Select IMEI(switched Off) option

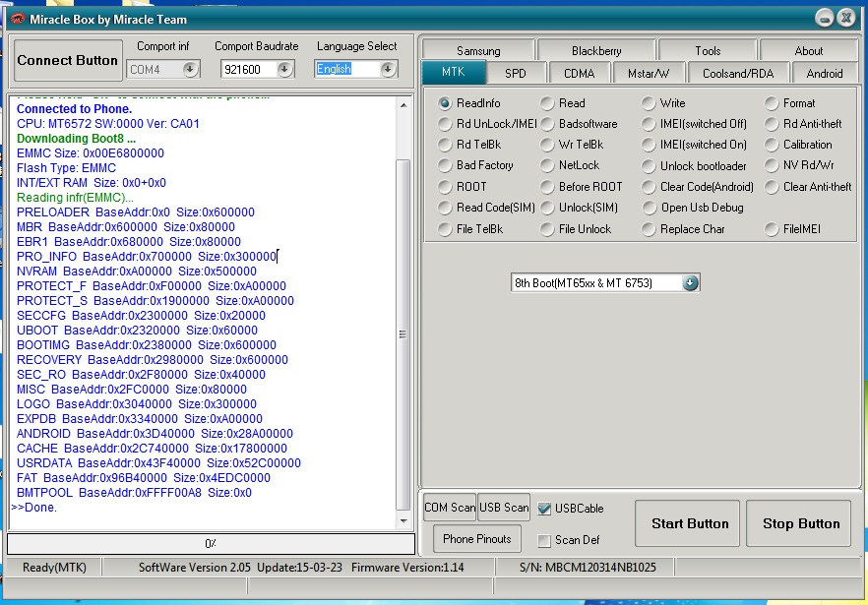[x=649, y=124]
